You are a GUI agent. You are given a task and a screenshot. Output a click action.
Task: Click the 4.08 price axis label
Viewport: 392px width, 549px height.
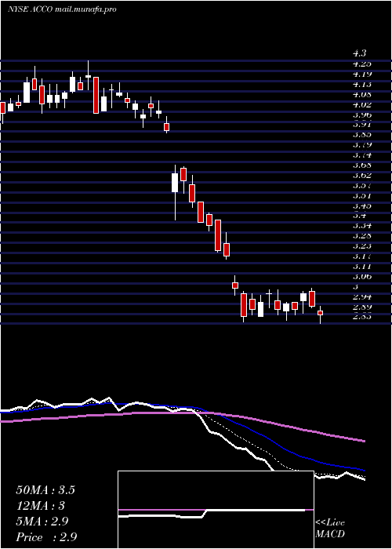click(362, 95)
